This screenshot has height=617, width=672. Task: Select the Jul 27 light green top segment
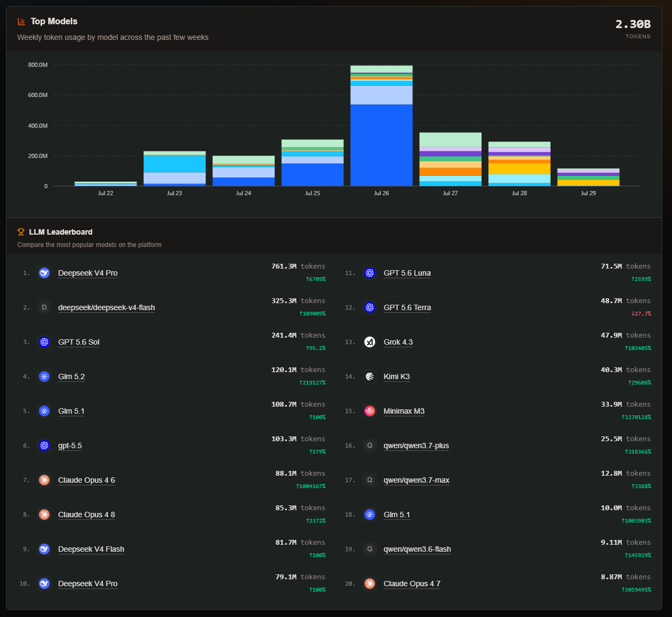pos(451,140)
